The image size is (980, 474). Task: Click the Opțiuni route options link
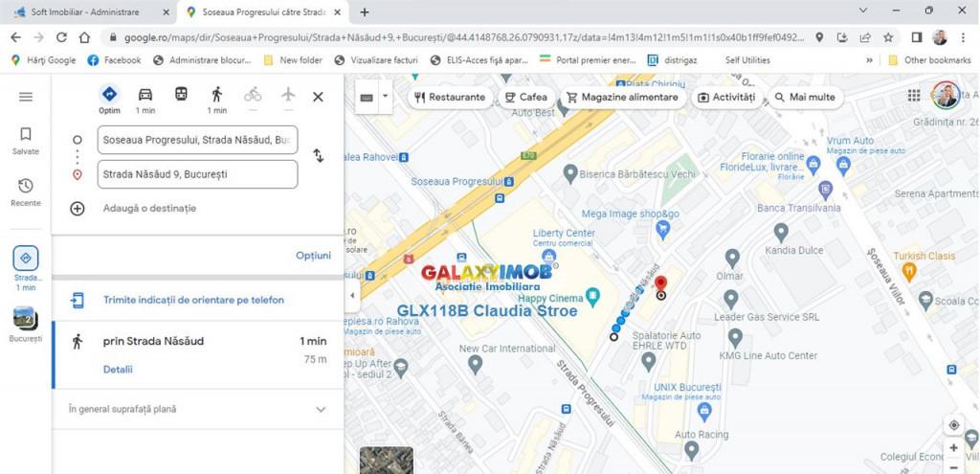tap(313, 256)
